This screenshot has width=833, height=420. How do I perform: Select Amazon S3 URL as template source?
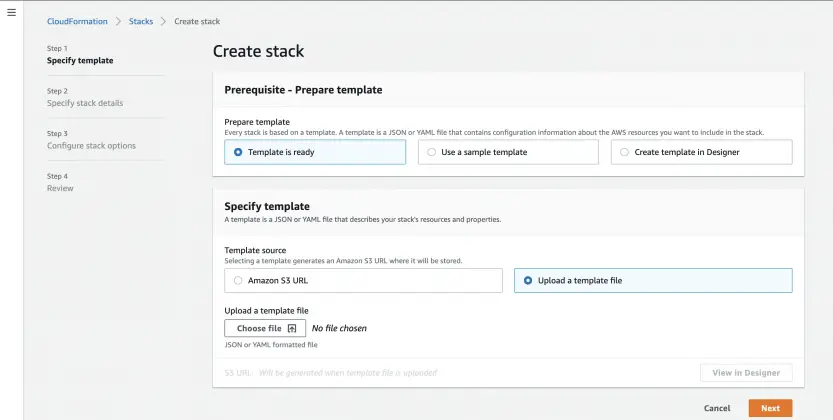(x=238, y=281)
